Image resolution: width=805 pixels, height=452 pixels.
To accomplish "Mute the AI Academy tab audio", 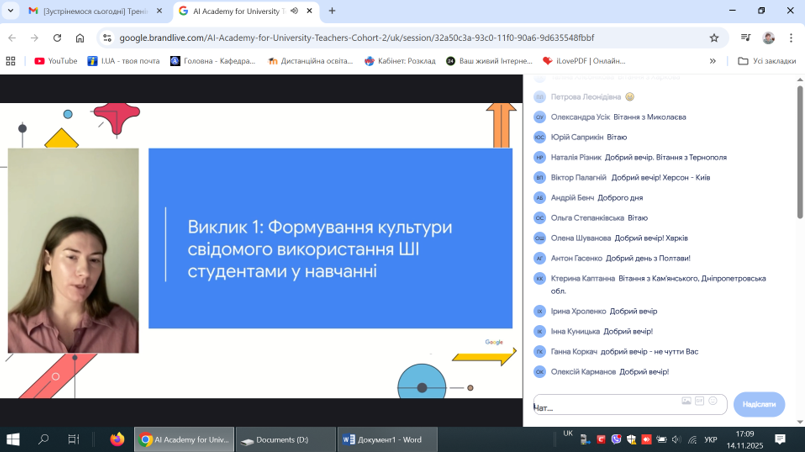I will click(x=294, y=11).
